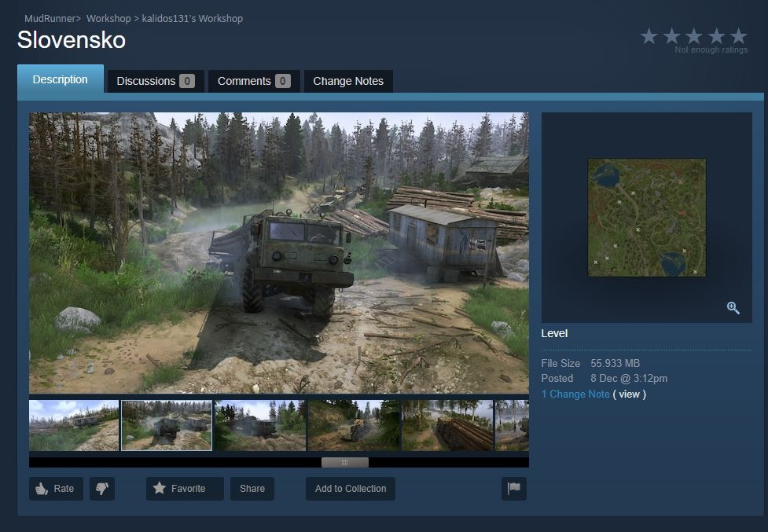
Task: Open kalidos131's Workshop breadcrumb link
Action: [193, 18]
